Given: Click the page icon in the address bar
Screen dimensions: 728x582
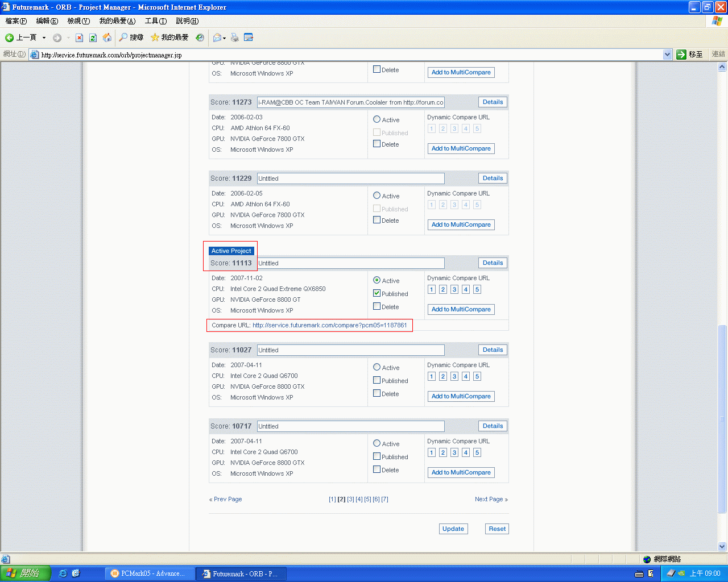Looking at the screenshot, I should [35, 55].
